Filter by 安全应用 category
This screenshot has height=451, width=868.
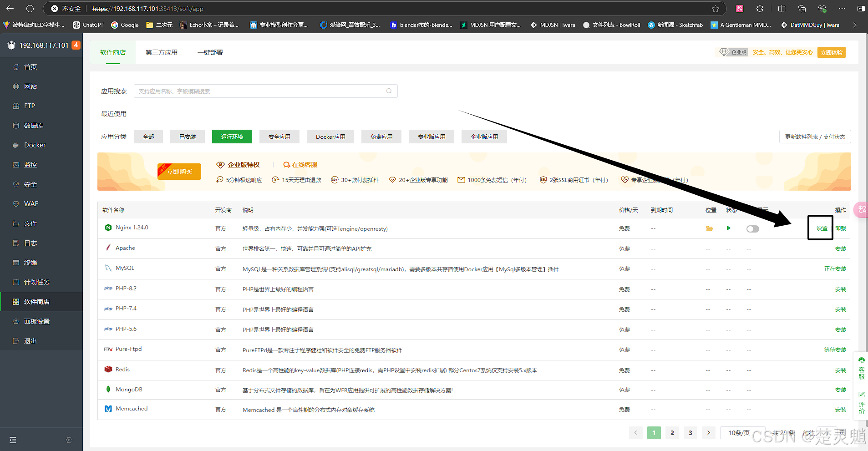279,137
